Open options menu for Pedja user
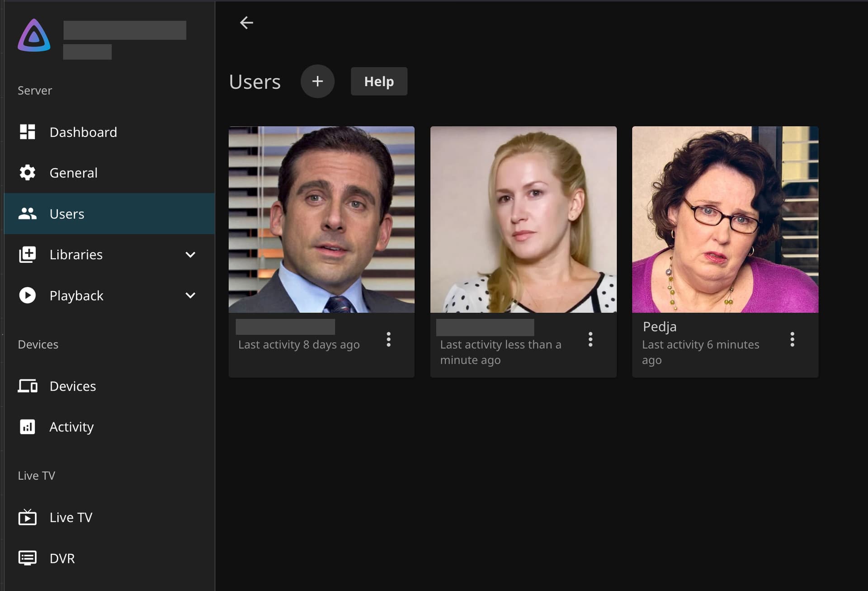 pos(792,339)
